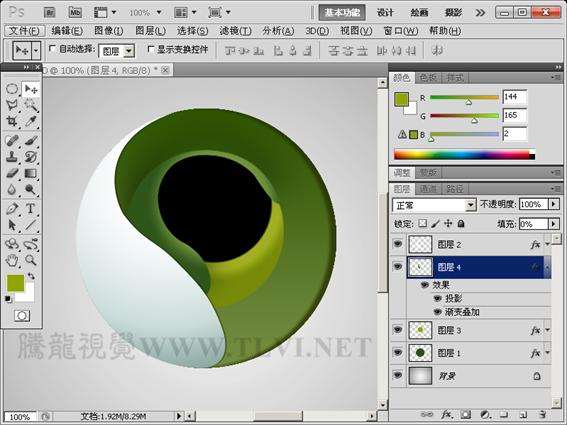
Task: Select the Magic Wand tool
Action: (x=31, y=105)
